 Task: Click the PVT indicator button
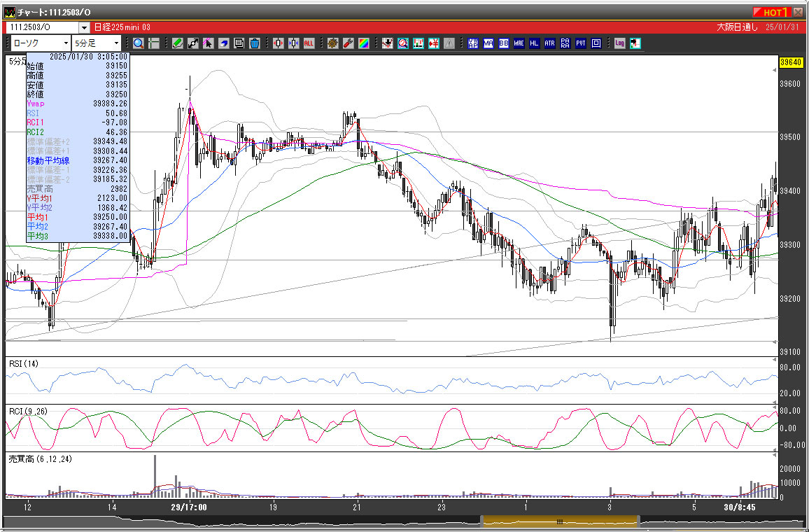point(581,43)
